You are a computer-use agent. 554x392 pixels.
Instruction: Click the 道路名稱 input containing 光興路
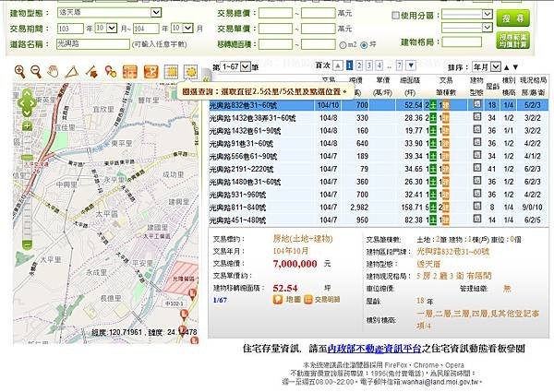tap(93, 44)
